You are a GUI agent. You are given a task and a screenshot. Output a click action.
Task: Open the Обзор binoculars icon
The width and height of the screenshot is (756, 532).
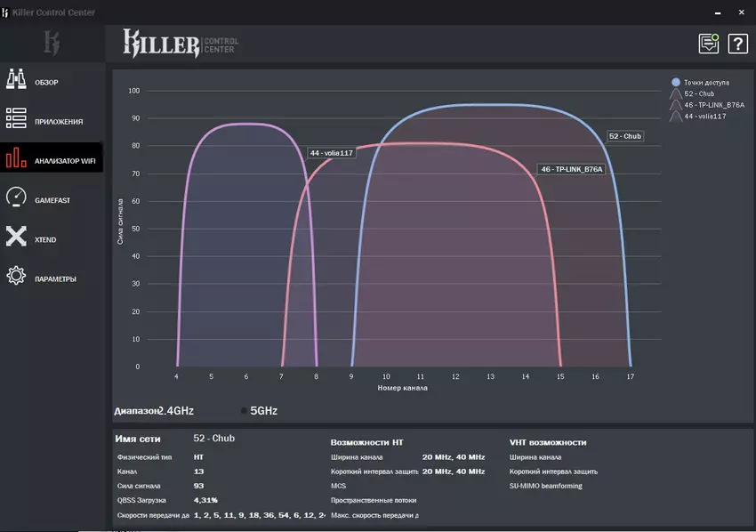[16, 82]
